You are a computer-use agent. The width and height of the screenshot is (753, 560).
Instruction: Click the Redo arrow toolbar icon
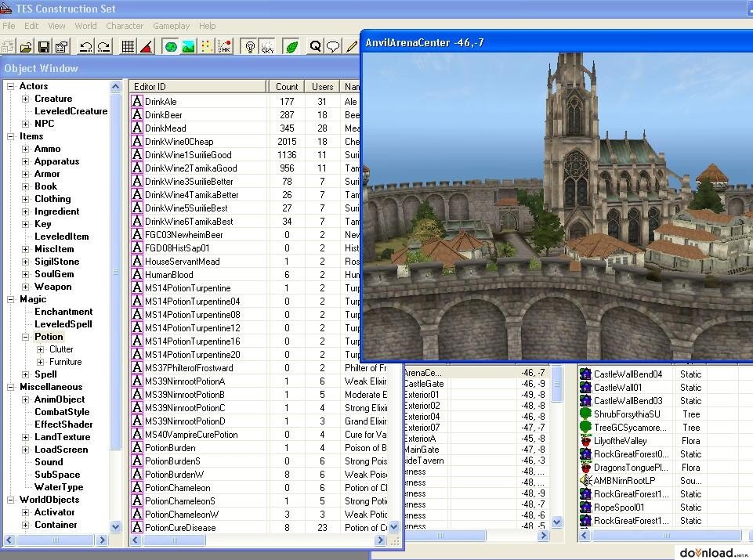103,47
